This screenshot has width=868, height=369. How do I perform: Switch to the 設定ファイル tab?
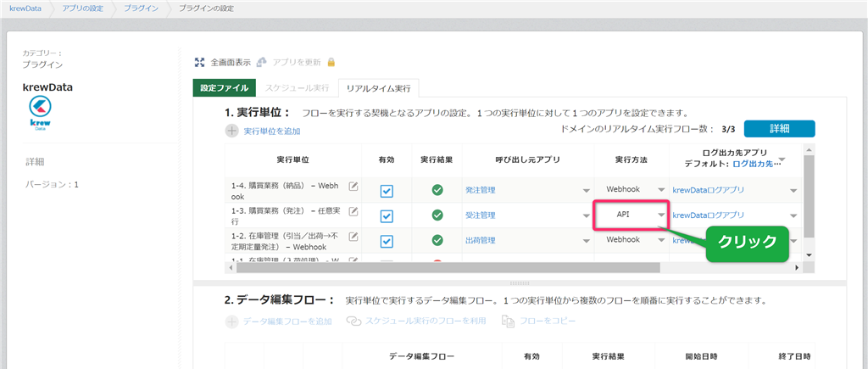[224, 88]
